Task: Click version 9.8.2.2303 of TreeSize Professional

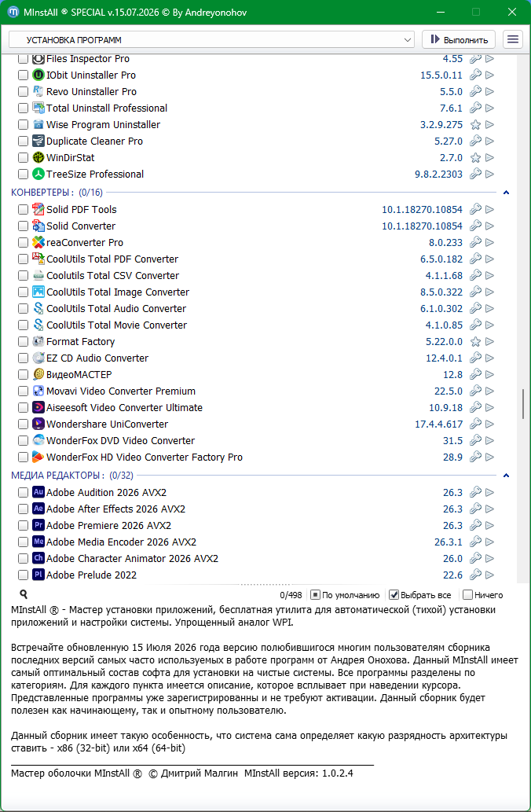Action: pyautogui.click(x=439, y=175)
